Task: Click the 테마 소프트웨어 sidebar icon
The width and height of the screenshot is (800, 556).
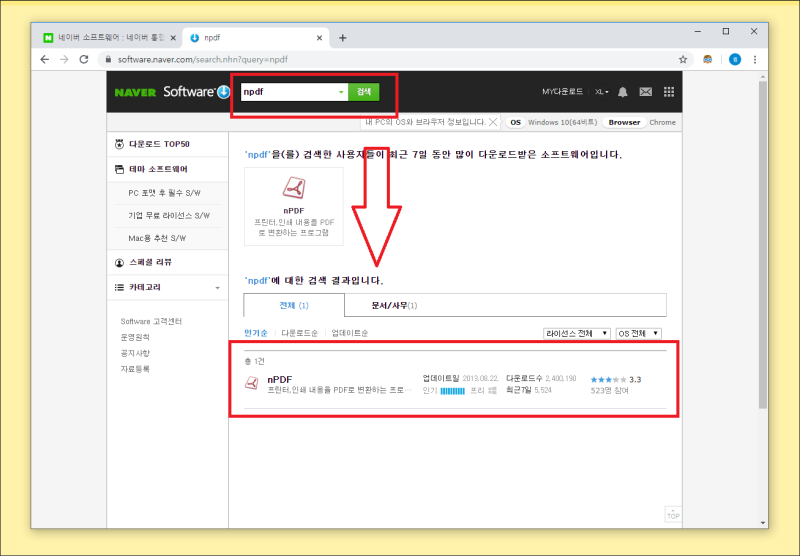Action: pos(119,169)
